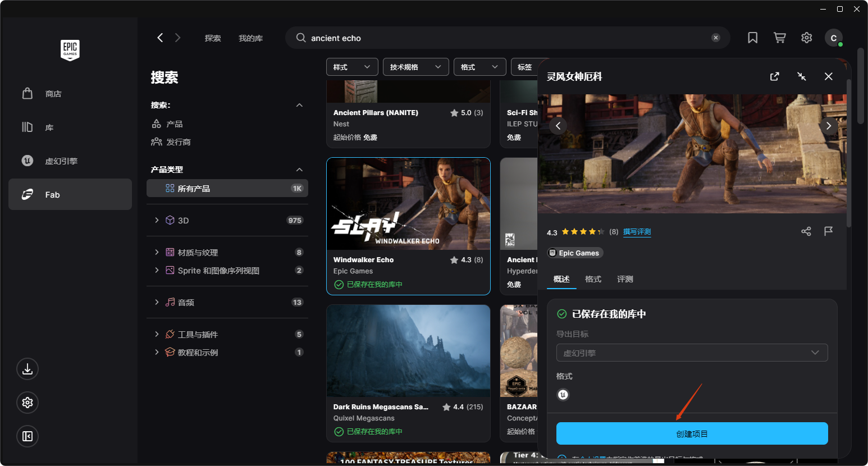Switch to the 探索 tab
The width and height of the screenshot is (868, 466).
(x=213, y=38)
